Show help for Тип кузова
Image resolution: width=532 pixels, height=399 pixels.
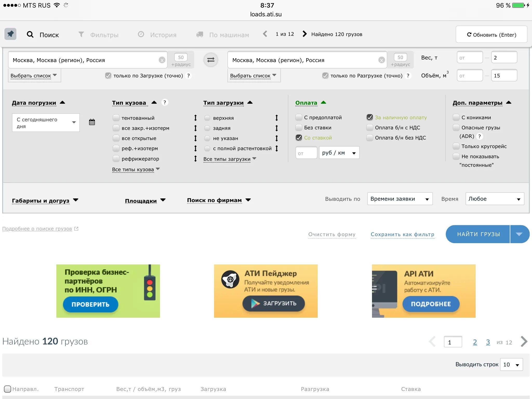click(x=165, y=102)
